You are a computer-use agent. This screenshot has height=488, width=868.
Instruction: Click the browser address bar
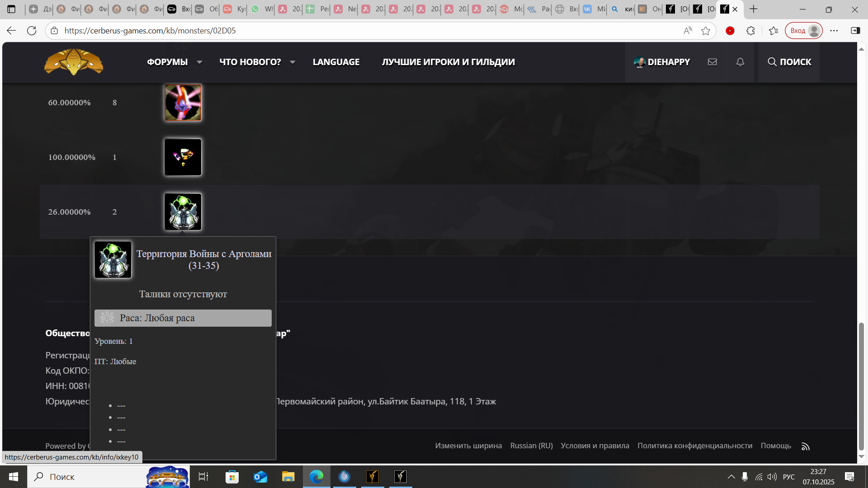362,31
